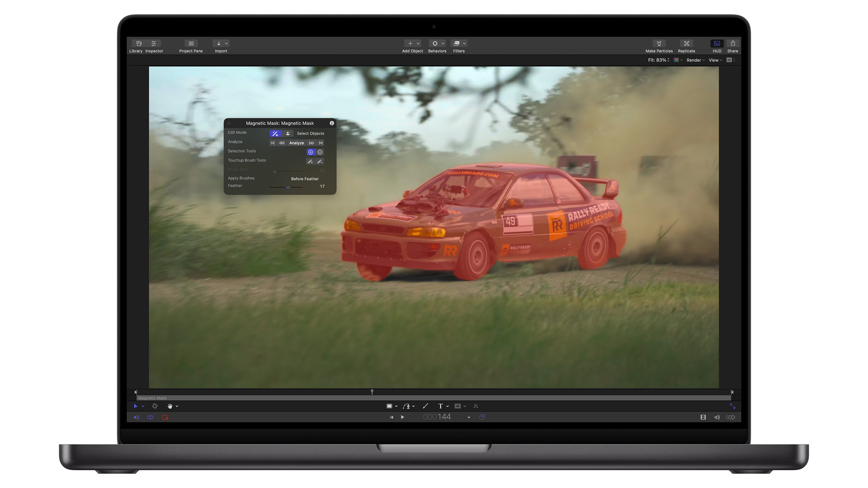This screenshot has width=868, height=488.
Task: Open the View dropdown above the canvas
Action: click(714, 60)
